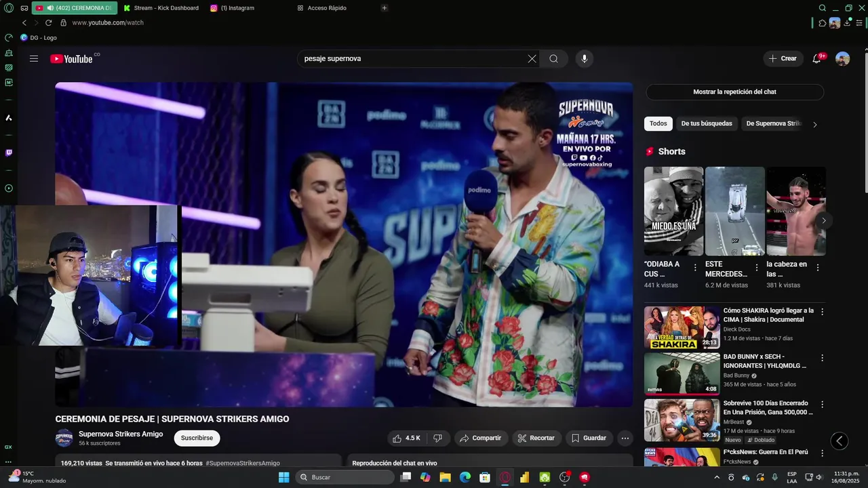Clear the search text with the X
This screenshot has width=868, height=488.
[x=532, y=59]
